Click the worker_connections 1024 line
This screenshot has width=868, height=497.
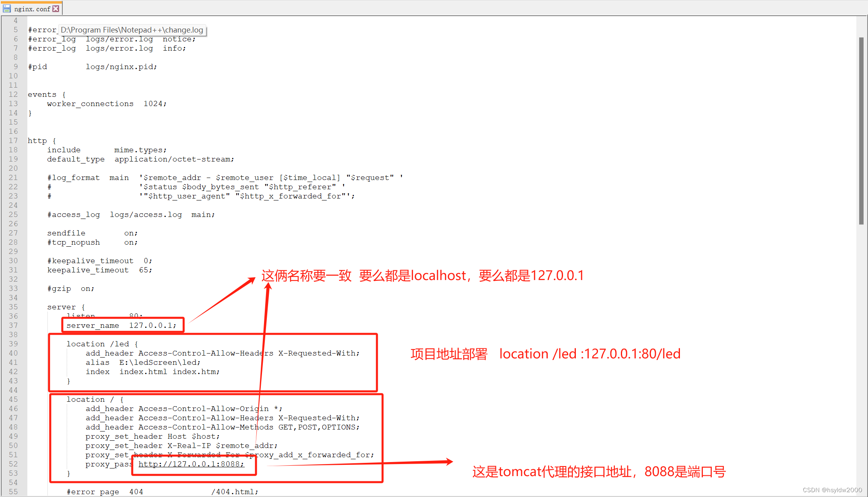point(106,104)
